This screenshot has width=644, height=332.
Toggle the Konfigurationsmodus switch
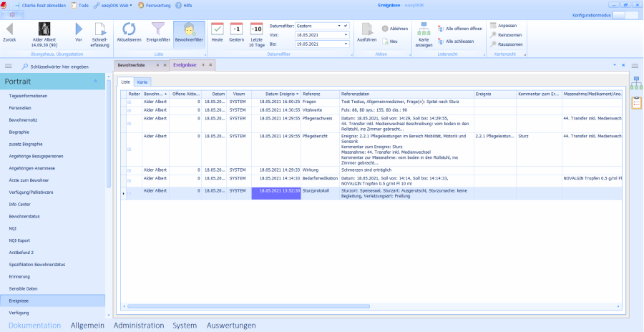623,15
